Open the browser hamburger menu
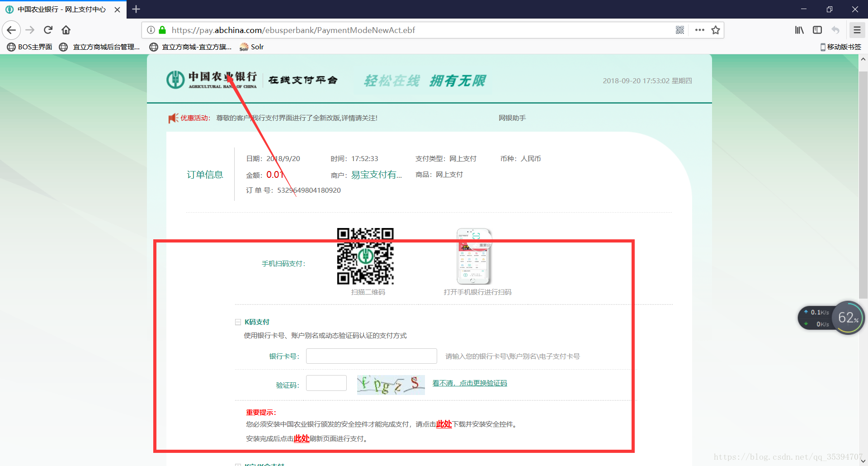This screenshot has height=466, width=868. tap(857, 30)
